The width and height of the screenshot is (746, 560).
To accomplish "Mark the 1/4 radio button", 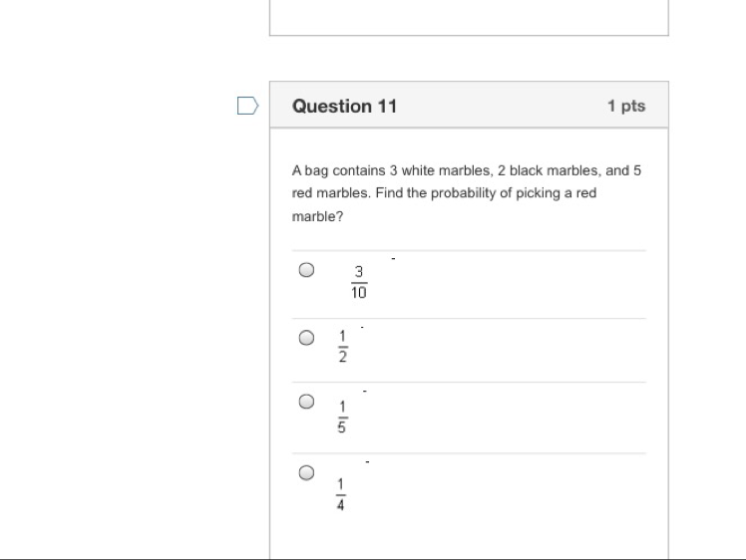I will [307, 472].
